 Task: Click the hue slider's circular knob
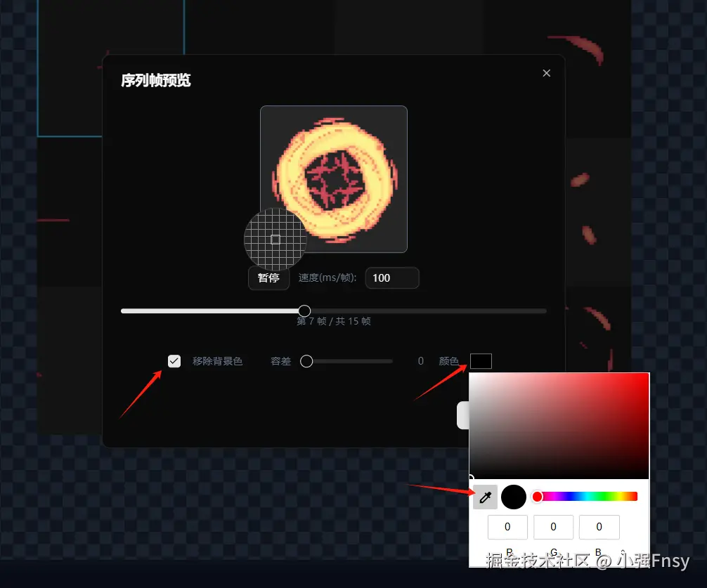pos(537,497)
